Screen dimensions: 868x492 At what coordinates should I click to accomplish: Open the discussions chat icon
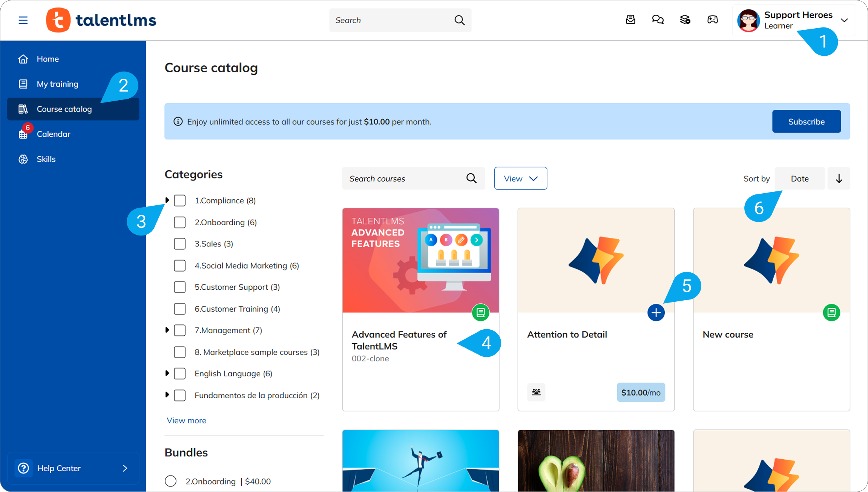[658, 20]
